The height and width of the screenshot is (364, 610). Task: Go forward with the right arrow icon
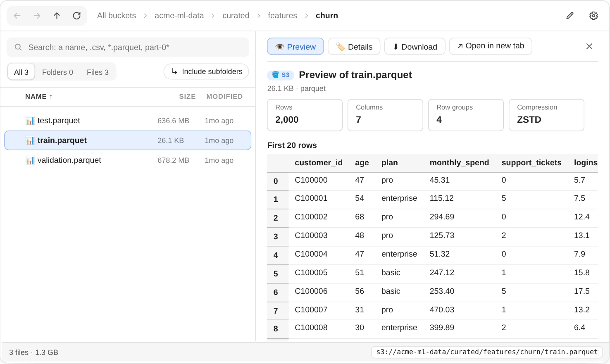click(x=37, y=16)
